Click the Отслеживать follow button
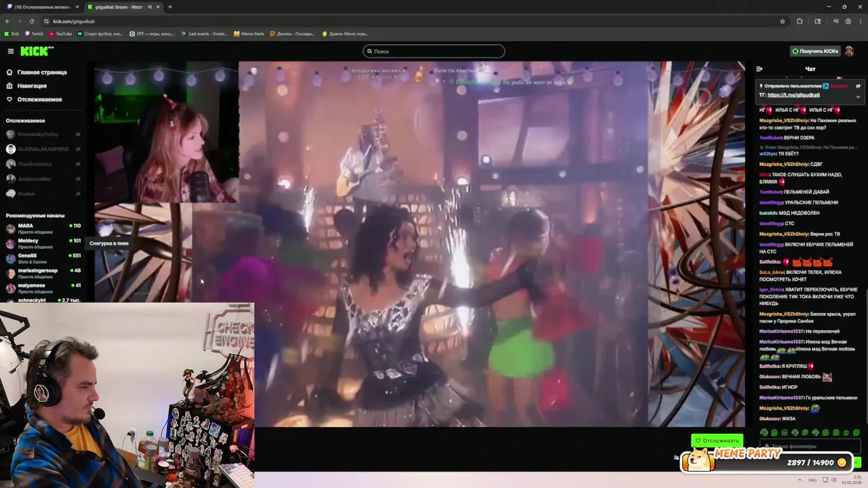This screenshot has height=488, width=868. (717, 441)
